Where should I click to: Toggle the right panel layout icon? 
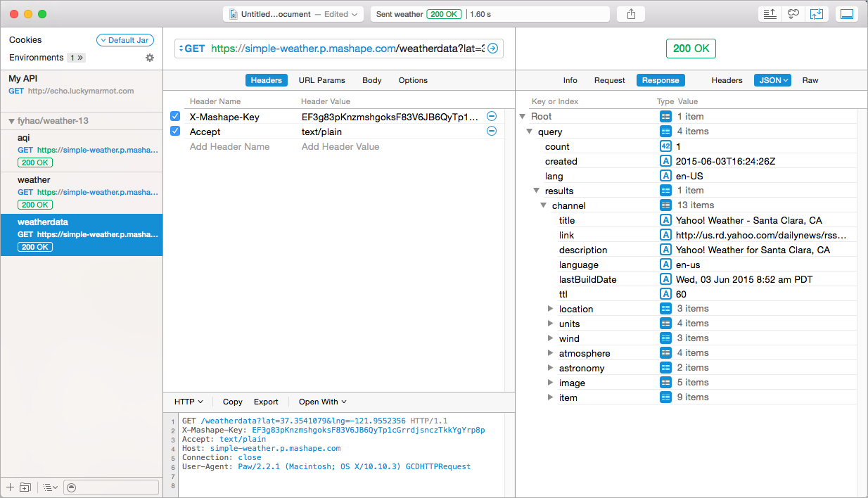click(x=846, y=14)
